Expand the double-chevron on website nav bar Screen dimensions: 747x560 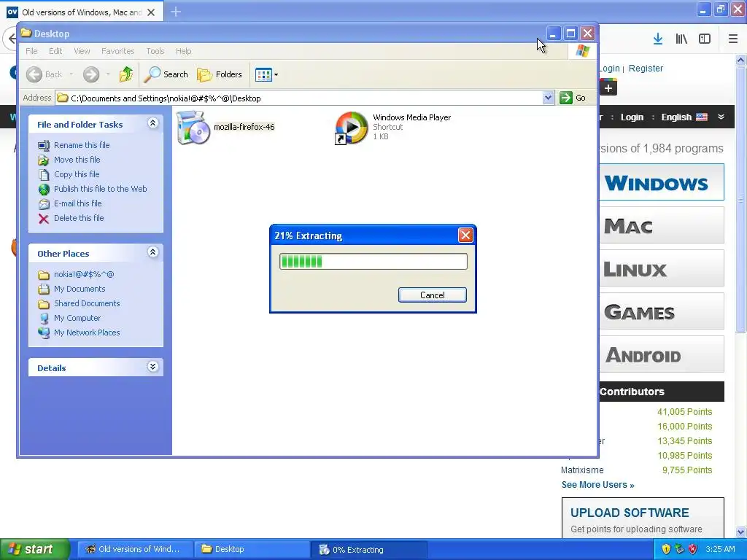(x=721, y=117)
